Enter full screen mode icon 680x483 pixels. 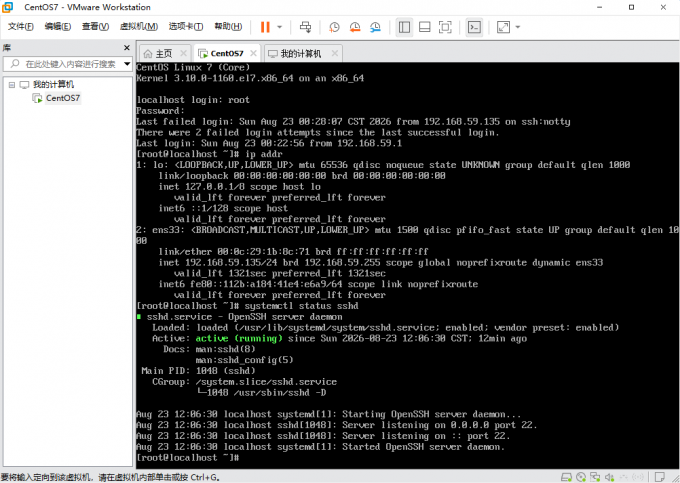(445, 27)
